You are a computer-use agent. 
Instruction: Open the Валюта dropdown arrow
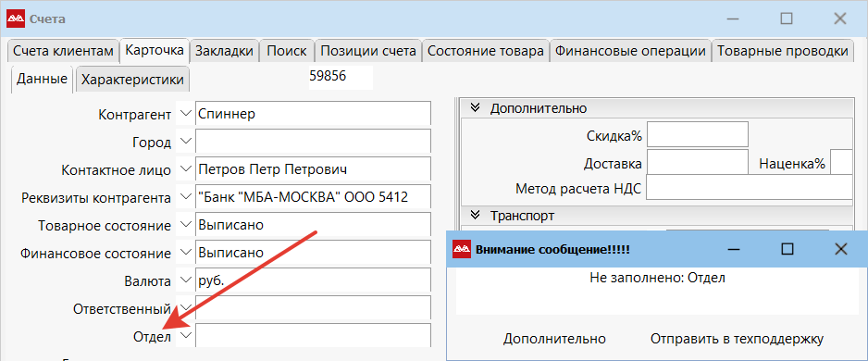click(x=185, y=280)
